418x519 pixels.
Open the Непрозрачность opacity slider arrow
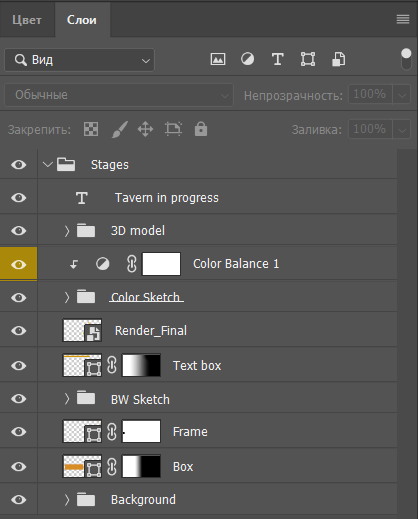point(402,95)
